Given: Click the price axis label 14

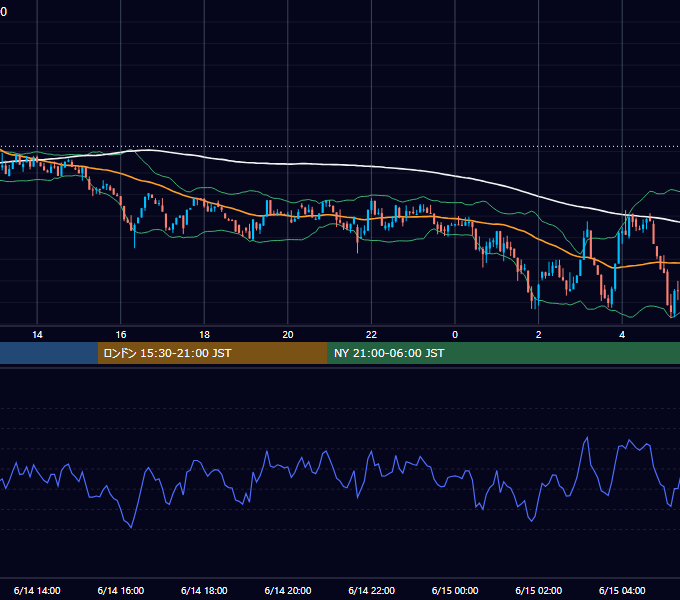Looking at the screenshot, I should [37, 335].
